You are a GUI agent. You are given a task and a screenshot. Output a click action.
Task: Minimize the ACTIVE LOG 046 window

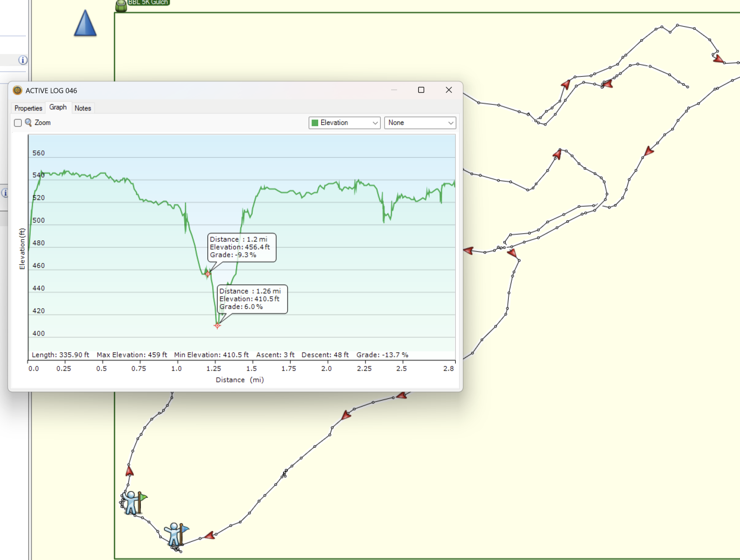[x=394, y=90]
